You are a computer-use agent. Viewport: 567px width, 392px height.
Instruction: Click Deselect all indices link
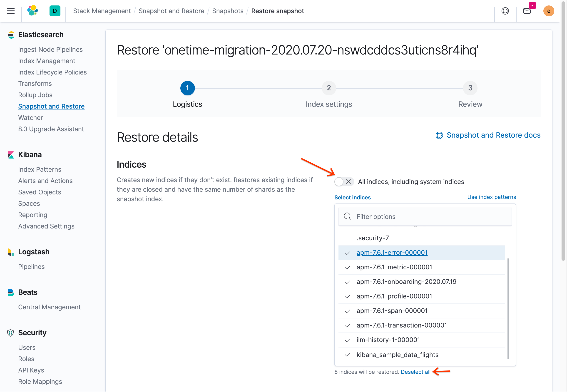(415, 372)
